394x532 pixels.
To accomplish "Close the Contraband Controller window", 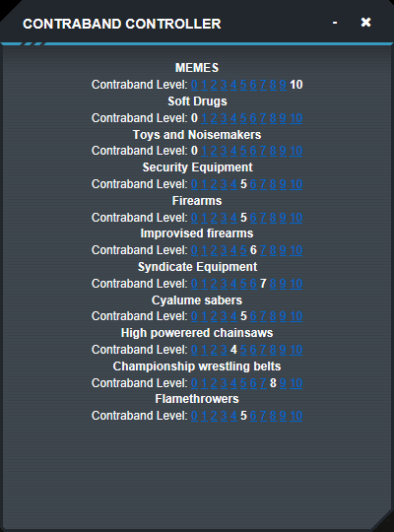I will (x=365, y=23).
